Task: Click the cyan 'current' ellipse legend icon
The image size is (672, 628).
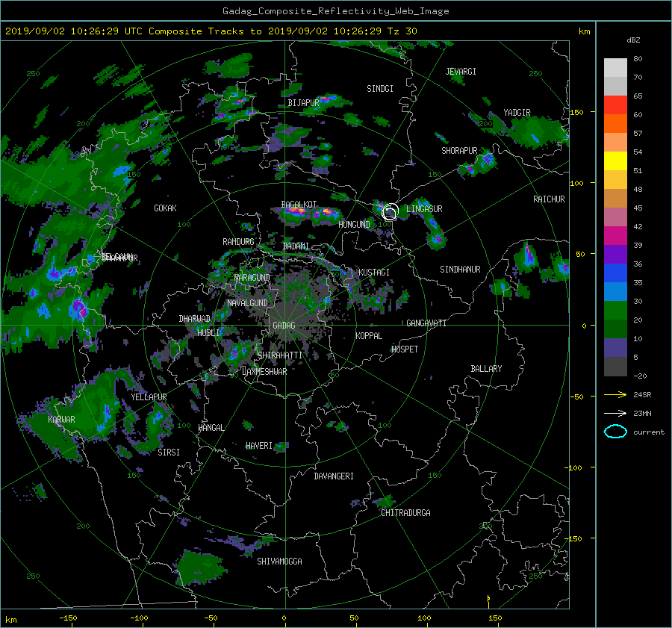Action: pos(615,432)
